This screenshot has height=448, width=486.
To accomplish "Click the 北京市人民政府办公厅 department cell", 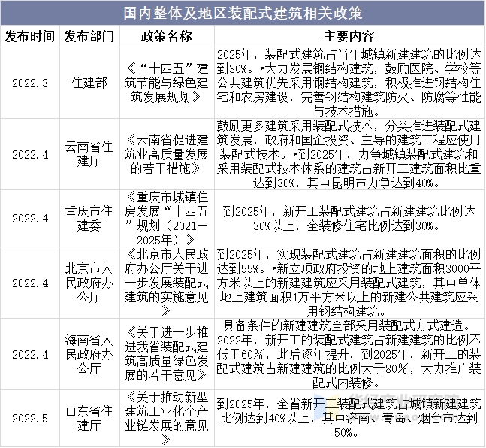I will [89, 283].
